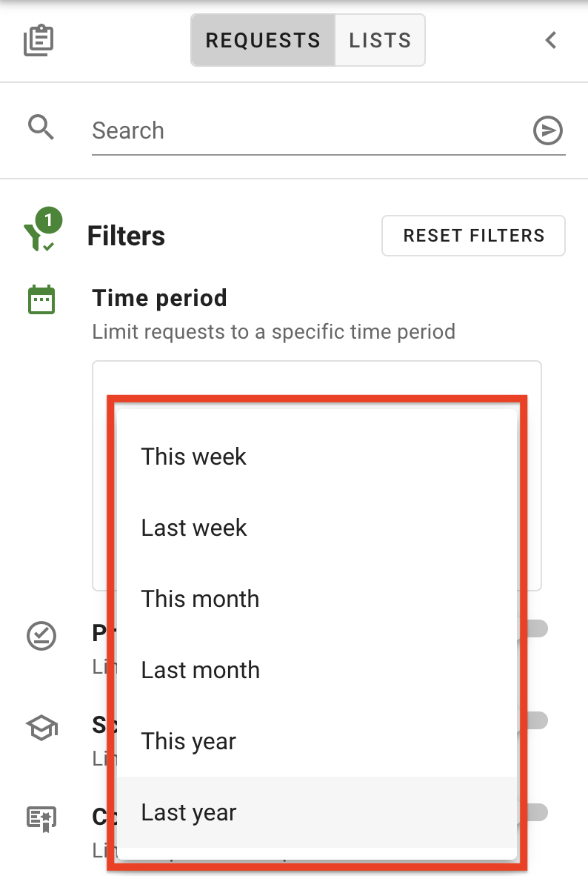This screenshot has height=876, width=588.
Task: Select the REQUESTS tab
Action: point(264,40)
